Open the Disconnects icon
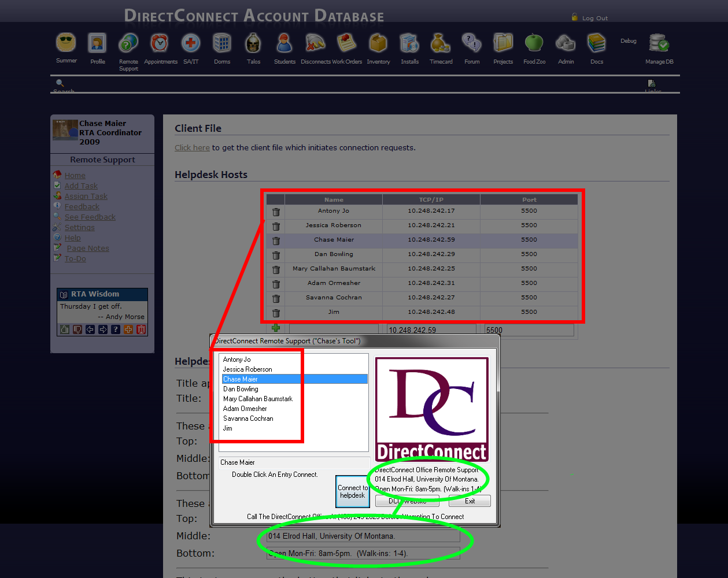 pyautogui.click(x=316, y=43)
